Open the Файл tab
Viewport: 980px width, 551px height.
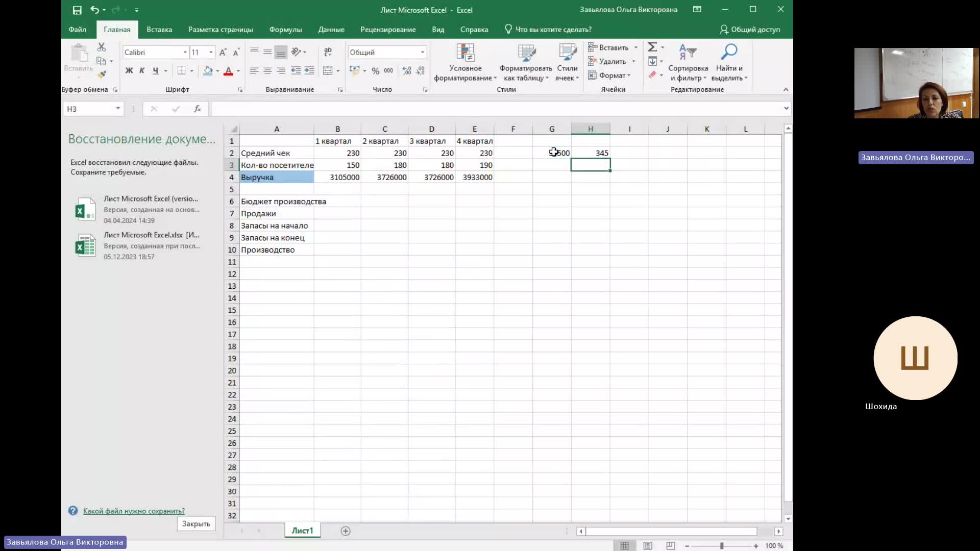[x=78, y=30]
